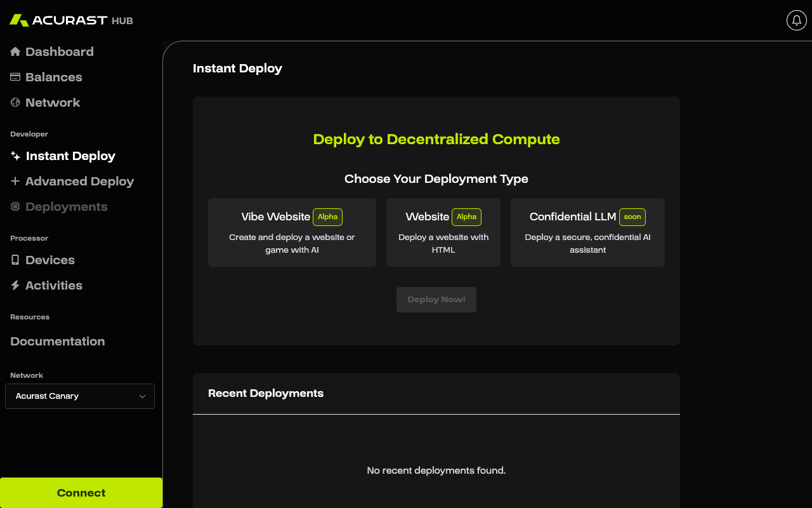Viewport: 812px width, 508px height.
Task: Click the Acurast Hub logo
Action: [x=71, y=20]
